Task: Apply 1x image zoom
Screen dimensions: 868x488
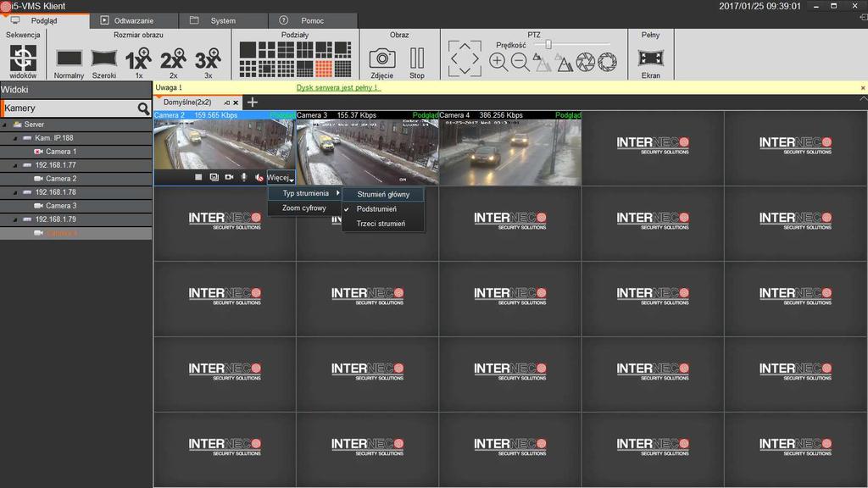Action: click(x=138, y=58)
